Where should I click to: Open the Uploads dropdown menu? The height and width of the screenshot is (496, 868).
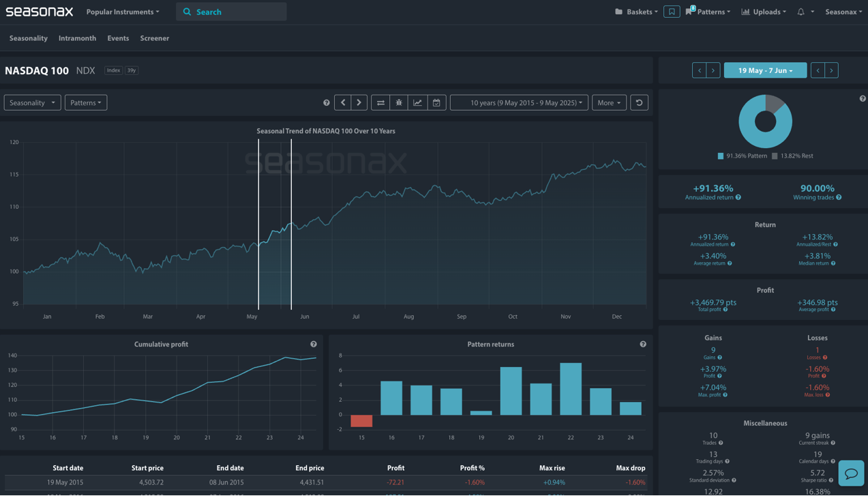[x=764, y=12]
